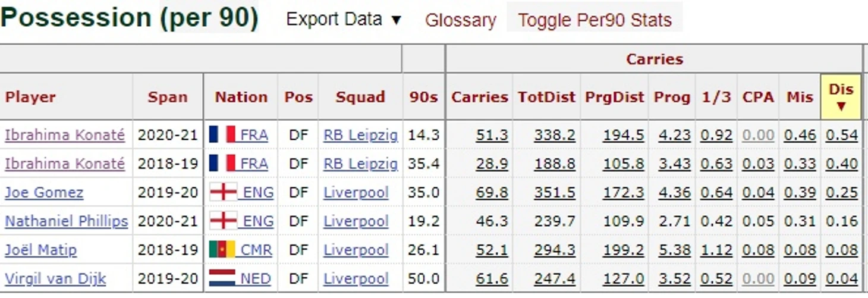Sort by the Dis column header
Image resolution: width=868 pixels, height=298 pixels.
tap(841, 97)
